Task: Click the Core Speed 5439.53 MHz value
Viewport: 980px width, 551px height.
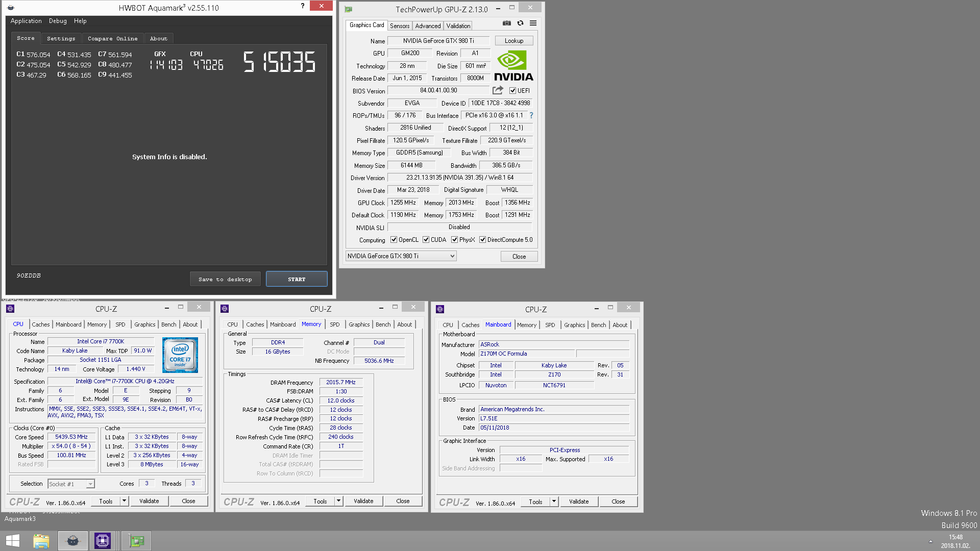Action: click(71, 437)
